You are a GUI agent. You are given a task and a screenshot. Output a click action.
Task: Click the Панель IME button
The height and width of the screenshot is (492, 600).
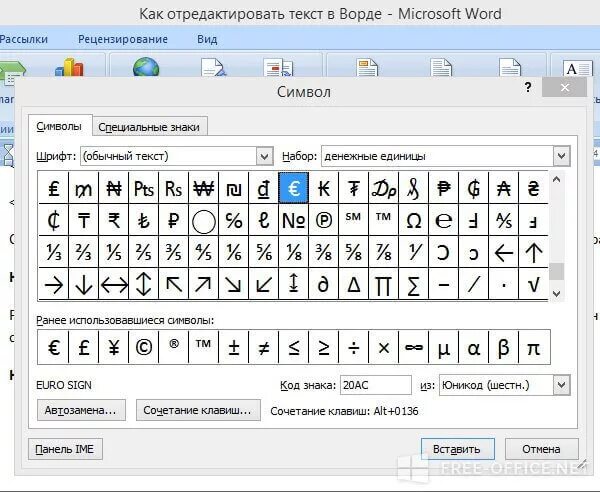65,449
